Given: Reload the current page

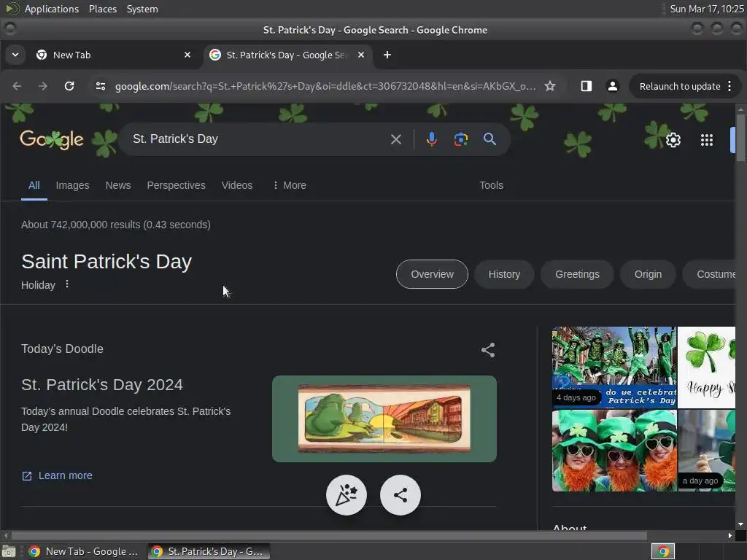Looking at the screenshot, I should [69, 86].
